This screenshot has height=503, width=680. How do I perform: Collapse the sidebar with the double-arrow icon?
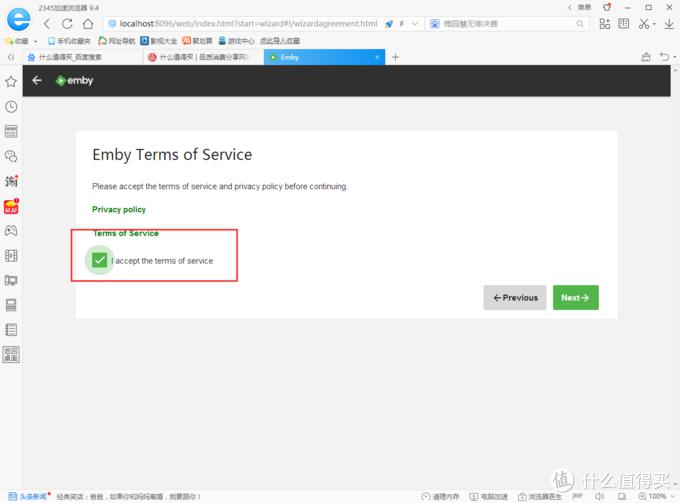[x=11, y=57]
